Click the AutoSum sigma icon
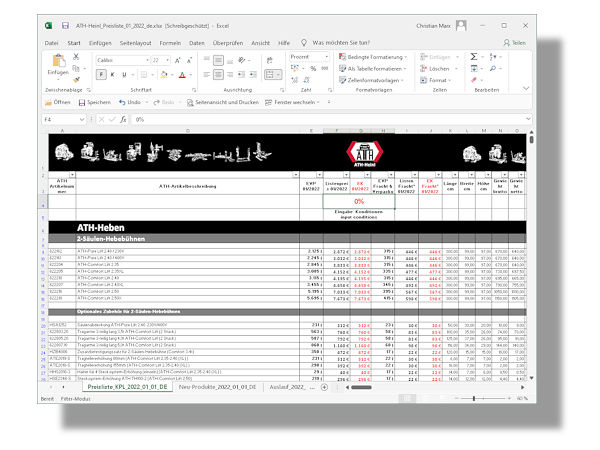600x450 pixels. click(x=474, y=57)
